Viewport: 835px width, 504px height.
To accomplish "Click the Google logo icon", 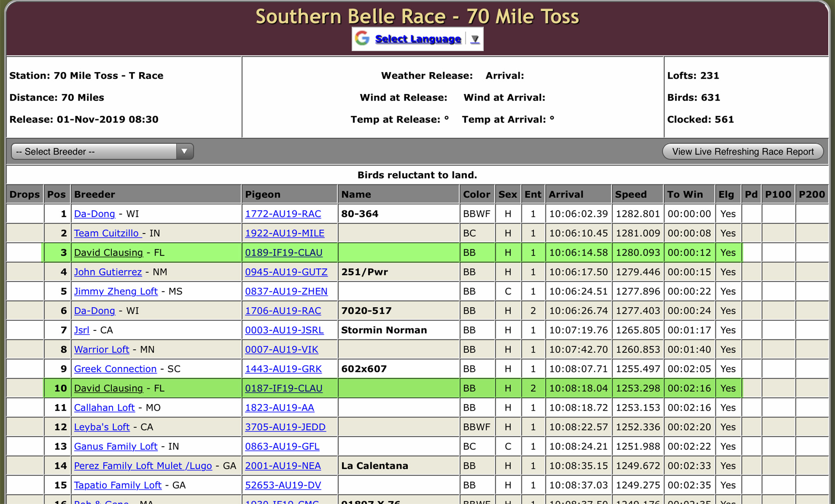I will pyautogui.click(x=362, y=39).
